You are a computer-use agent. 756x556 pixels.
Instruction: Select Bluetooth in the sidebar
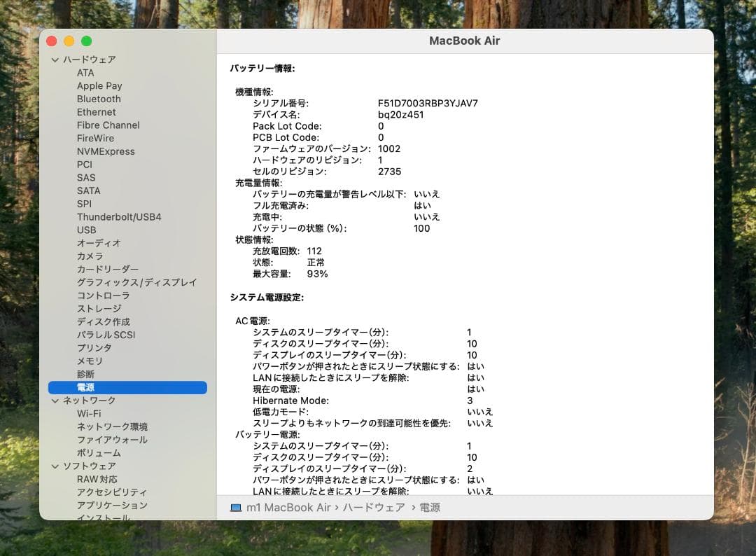99,99
